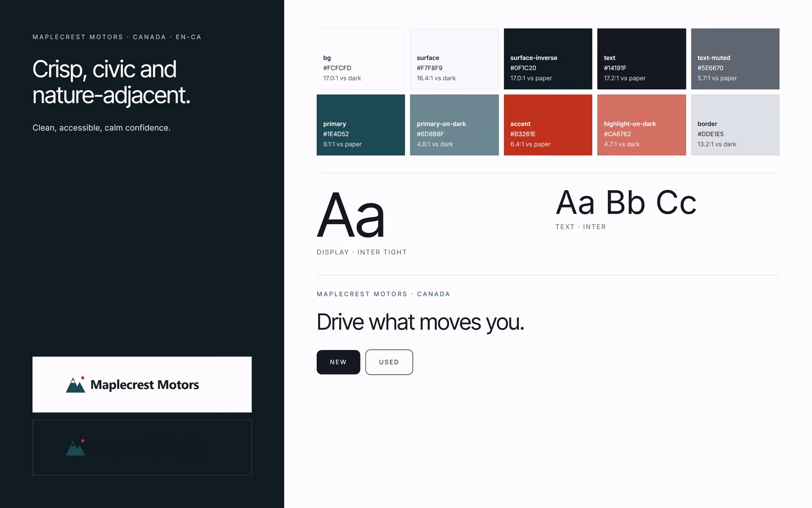Select the surface #F7F8F9 swatch
The width and height of the screenshot is (812, 508).
coord(454,59)
